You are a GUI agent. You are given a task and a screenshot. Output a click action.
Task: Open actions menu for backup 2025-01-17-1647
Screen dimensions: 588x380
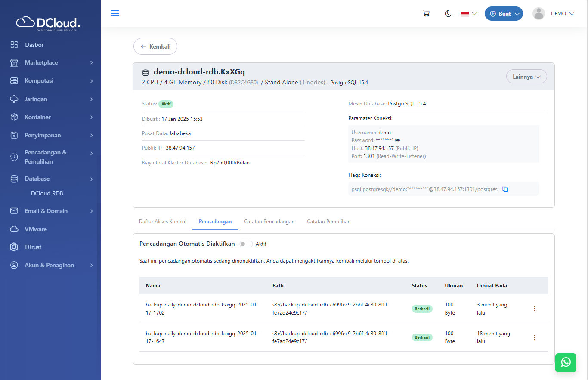pyautogui.click(x=534, y=337)
